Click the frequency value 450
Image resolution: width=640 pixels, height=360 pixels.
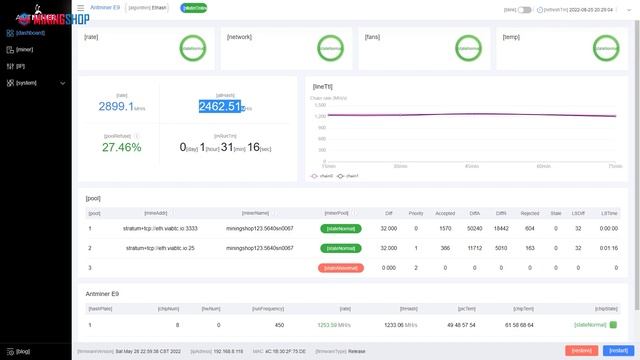tap(279, 325)
